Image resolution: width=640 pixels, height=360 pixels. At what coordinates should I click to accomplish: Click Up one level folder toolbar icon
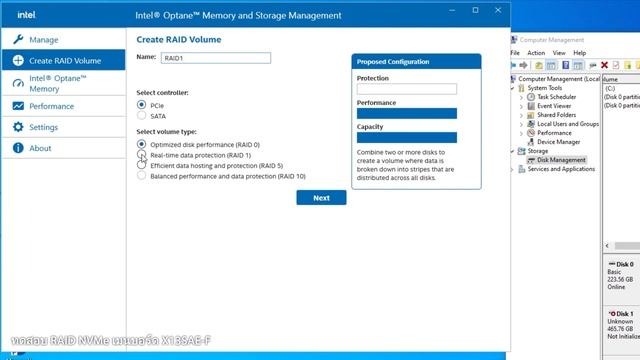click(x=539, y=65)
